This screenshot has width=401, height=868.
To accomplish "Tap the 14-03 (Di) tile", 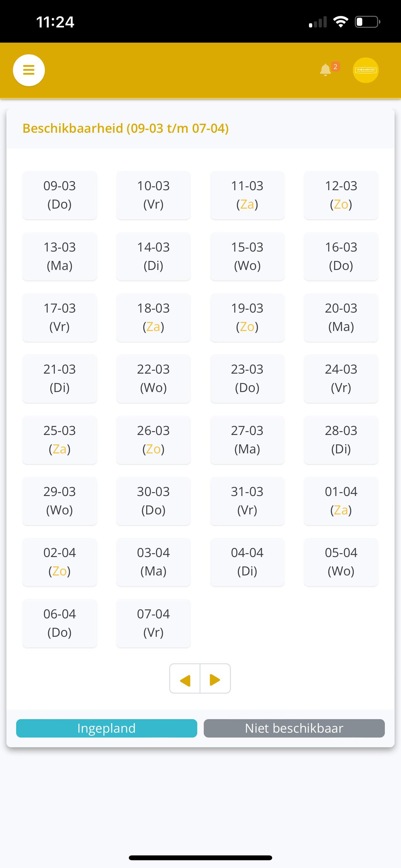I will tap(153, 256).
